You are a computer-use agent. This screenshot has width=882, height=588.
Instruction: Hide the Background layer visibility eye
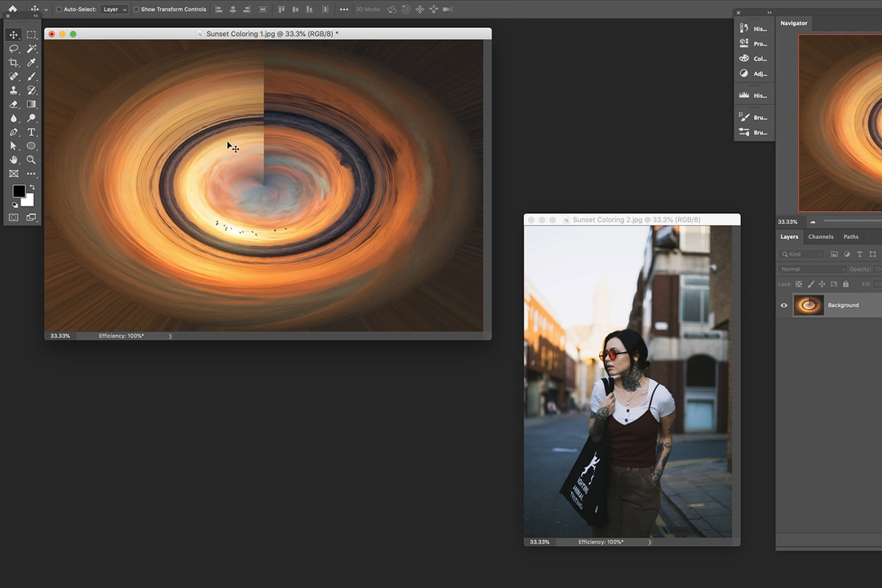click(784, 305)
